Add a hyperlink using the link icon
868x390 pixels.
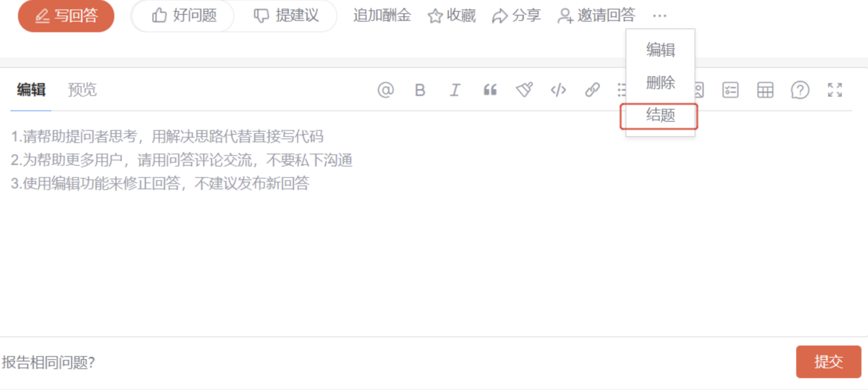pyautogui.click(x=592, y=90)
